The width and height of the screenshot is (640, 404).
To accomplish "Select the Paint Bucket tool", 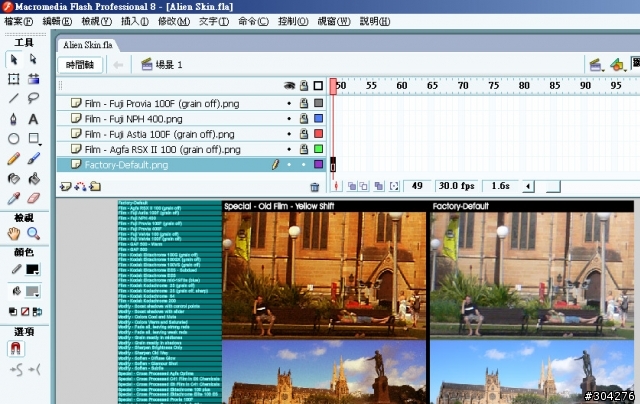I will tap(33, 178).
